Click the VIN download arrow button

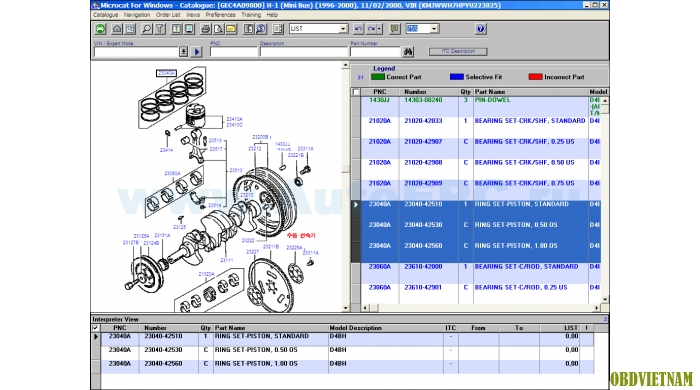tap(183, 52)
